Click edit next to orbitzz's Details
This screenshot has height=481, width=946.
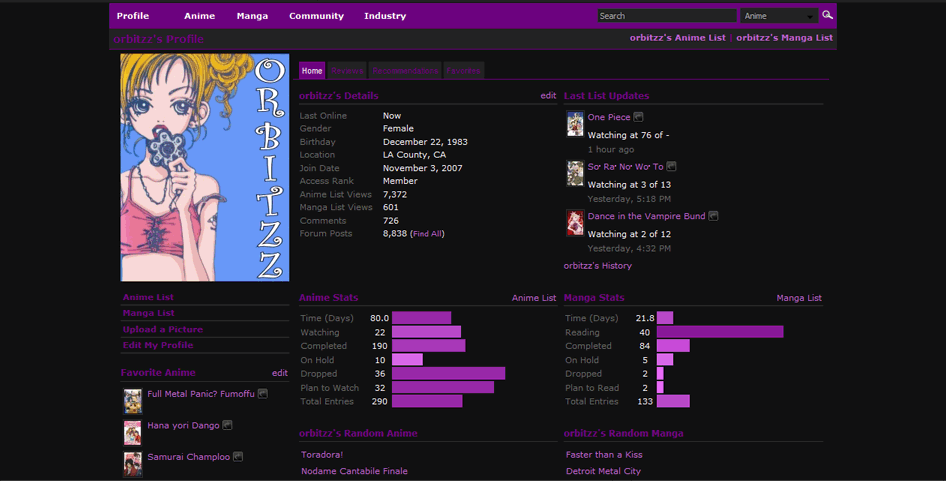[x=548, y=95]
